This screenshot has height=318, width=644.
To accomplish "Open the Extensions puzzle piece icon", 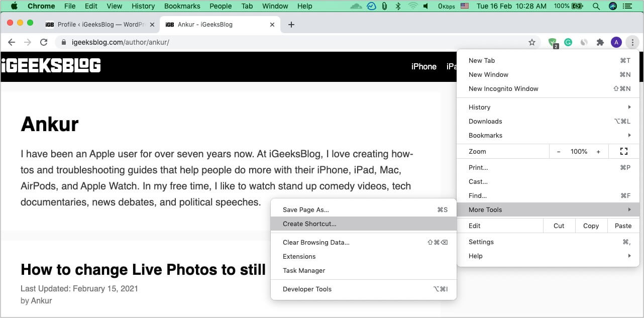I will [600, 43].
